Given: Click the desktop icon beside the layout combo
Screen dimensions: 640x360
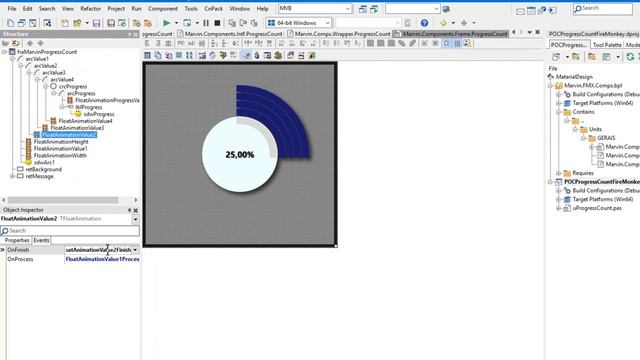Looking at the screenshot, I should point(446,9).
